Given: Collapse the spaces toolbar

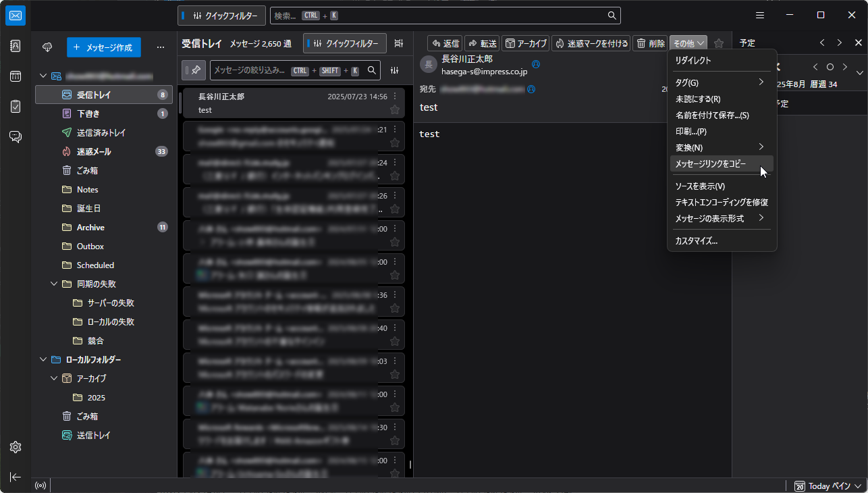Looking at the screenshot, I should (x=15, y=477).
